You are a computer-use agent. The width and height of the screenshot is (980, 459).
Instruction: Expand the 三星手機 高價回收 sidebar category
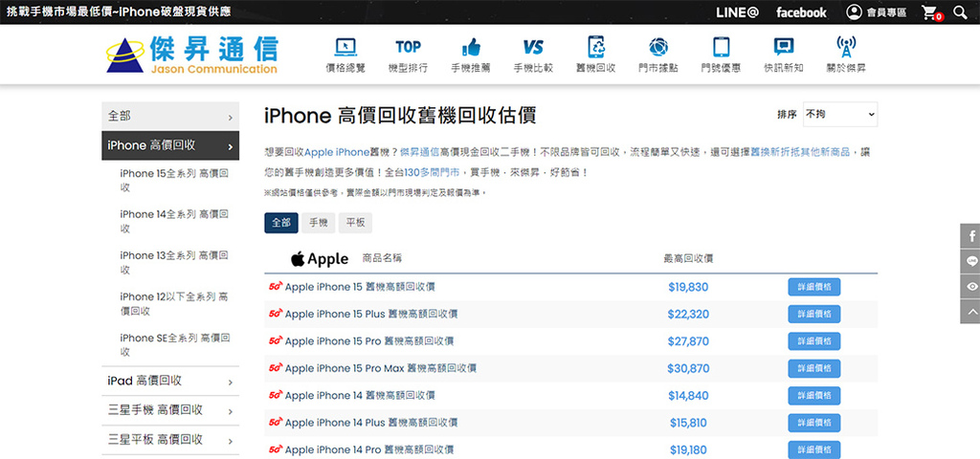click(170, 410)
